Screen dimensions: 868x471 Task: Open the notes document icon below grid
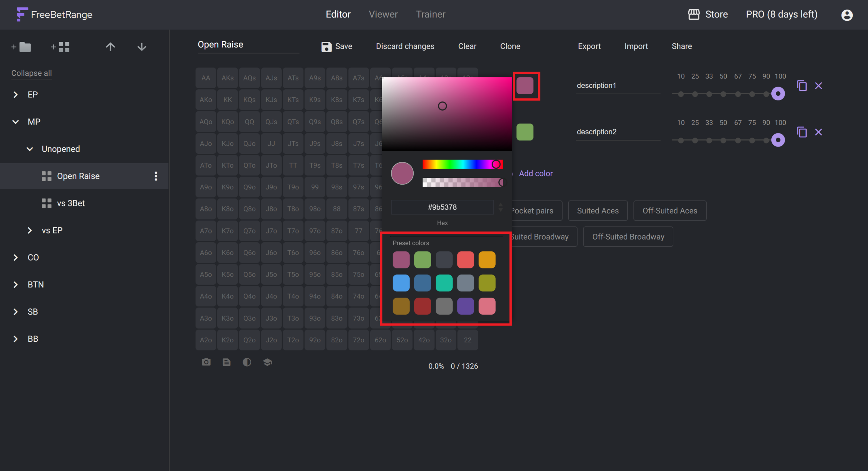(x=226, y=362)
